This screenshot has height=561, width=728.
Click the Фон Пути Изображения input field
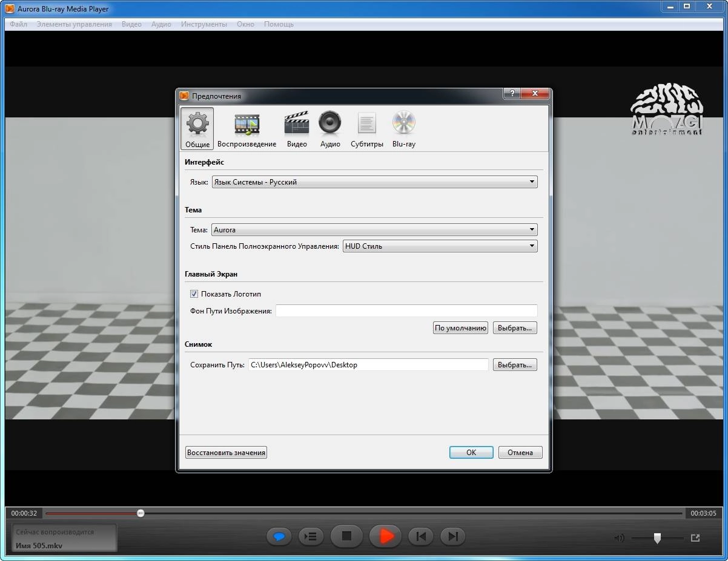406,311
